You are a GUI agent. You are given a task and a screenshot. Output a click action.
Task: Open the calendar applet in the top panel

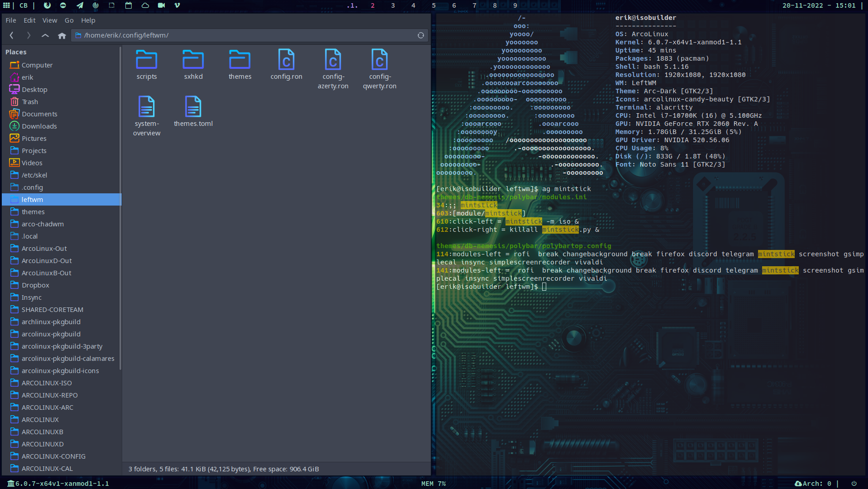[x=128, y=6]
